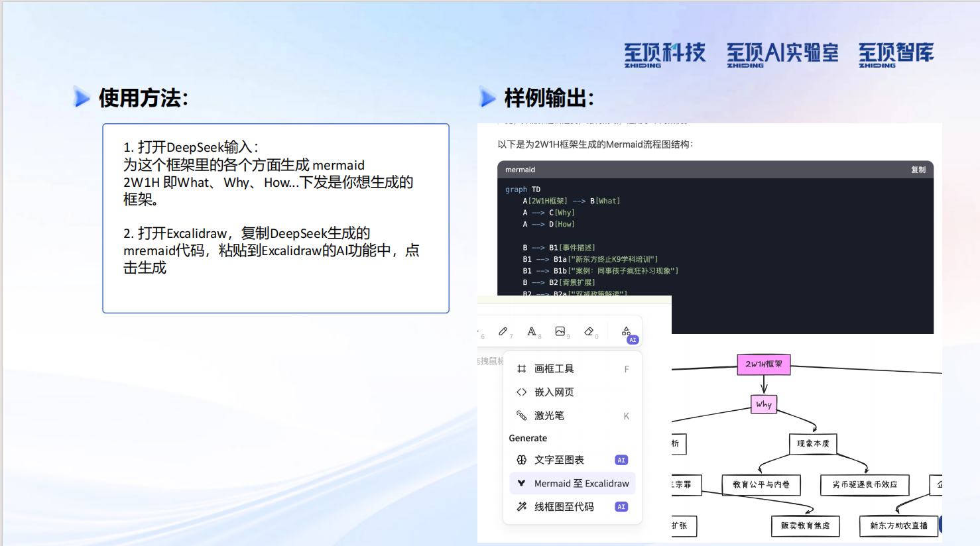Click the mermaid label in code block header
This screenshot has width=980, height=546.
(x=520, y=170)
